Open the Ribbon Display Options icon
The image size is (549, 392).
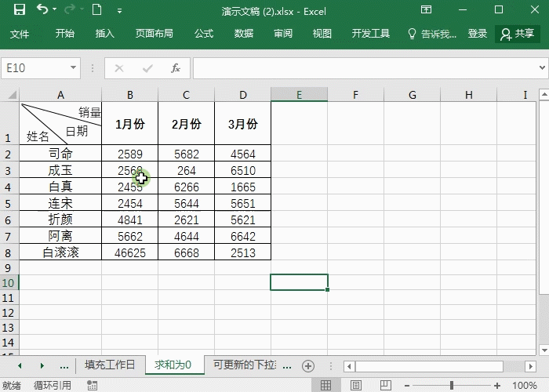coord(426,9)
